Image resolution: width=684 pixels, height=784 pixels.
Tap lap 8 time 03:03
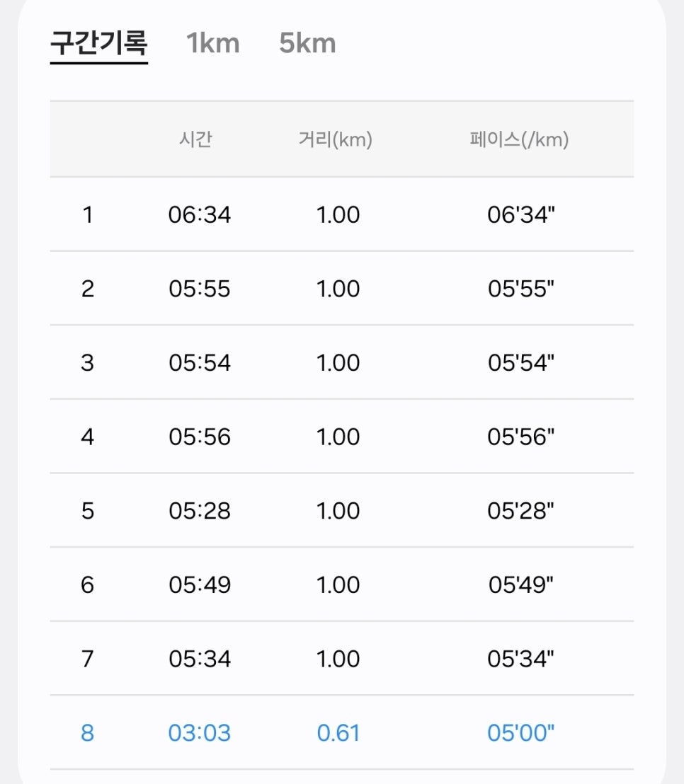(199, 732)
